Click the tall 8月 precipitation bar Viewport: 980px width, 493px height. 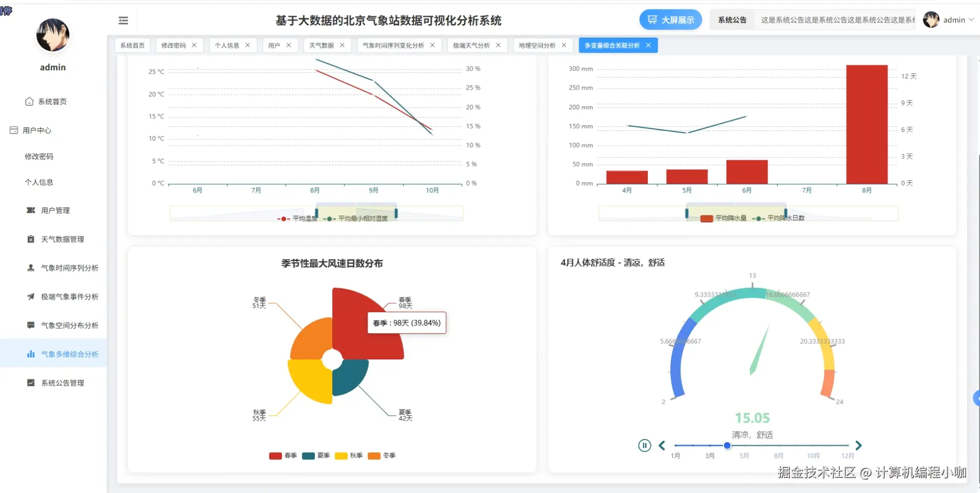867,124
